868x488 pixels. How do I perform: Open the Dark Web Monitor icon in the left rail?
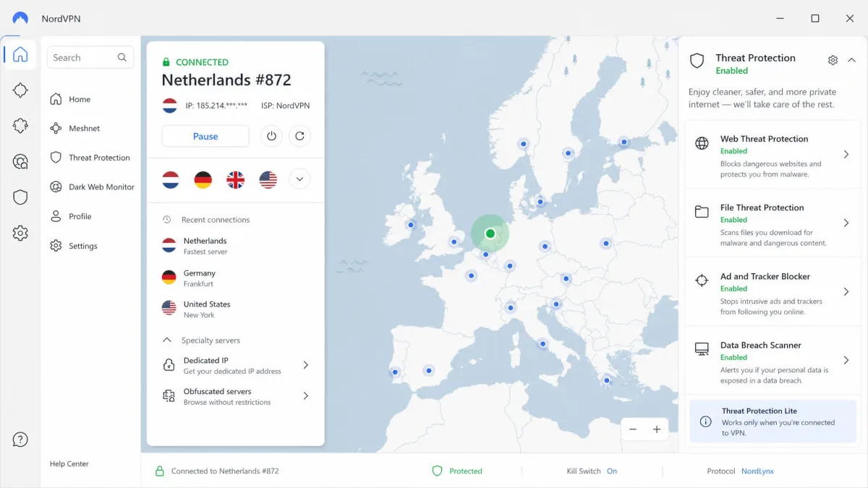[x=20, y=162]
